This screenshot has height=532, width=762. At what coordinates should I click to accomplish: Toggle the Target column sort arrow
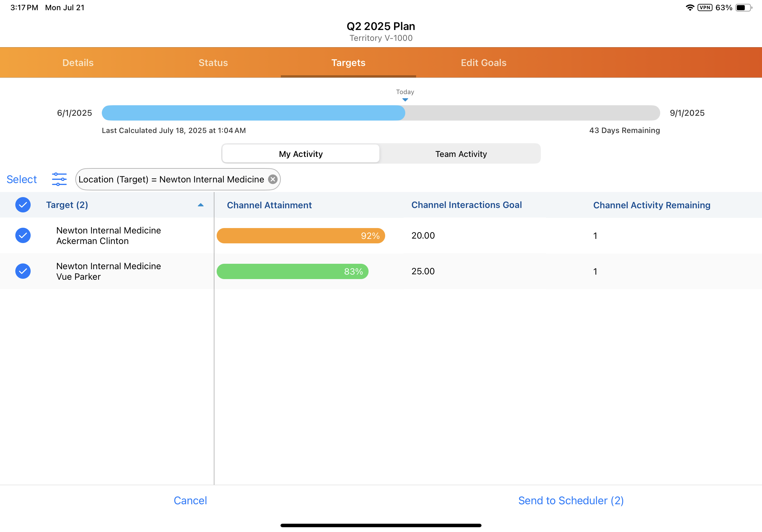point(200,205)
